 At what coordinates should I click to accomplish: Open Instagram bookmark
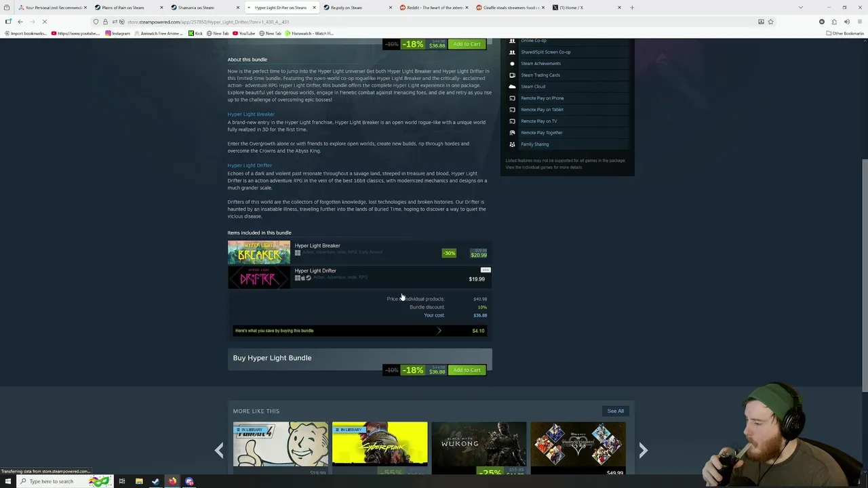coord(117,33)
